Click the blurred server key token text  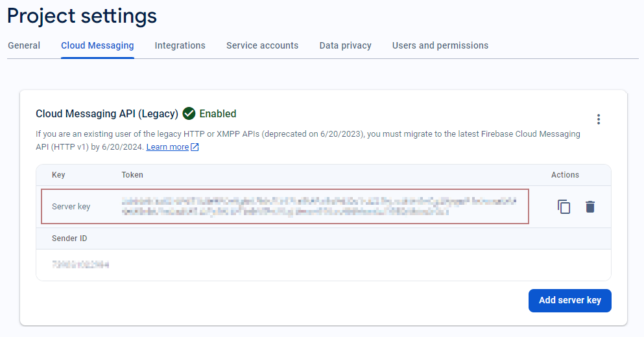tap(318, 207)
